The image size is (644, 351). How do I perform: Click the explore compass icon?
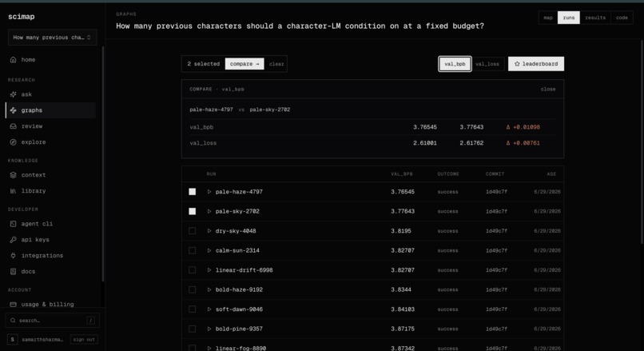(13, 142)
